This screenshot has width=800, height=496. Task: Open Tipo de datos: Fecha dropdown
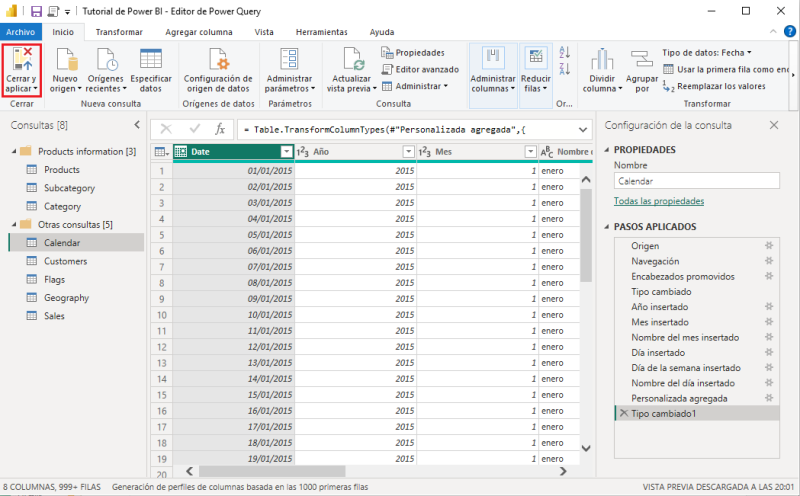[707, 53]
